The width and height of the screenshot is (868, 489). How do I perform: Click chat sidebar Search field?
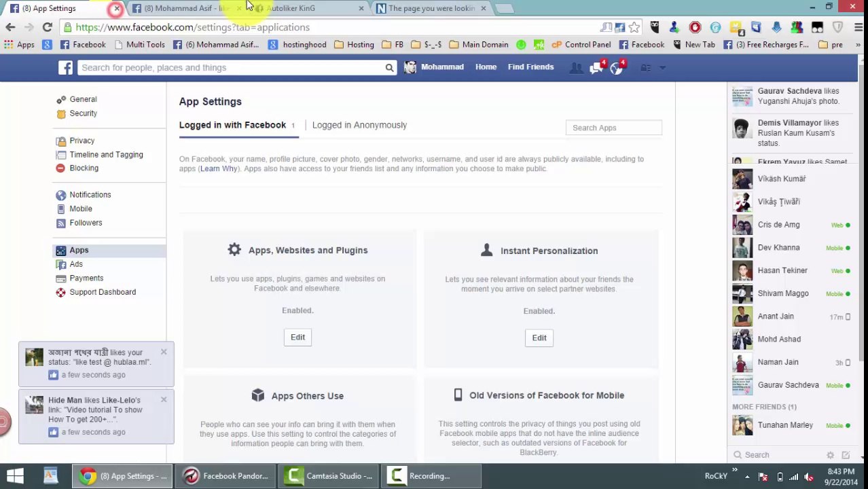click(x=778, y=455)
